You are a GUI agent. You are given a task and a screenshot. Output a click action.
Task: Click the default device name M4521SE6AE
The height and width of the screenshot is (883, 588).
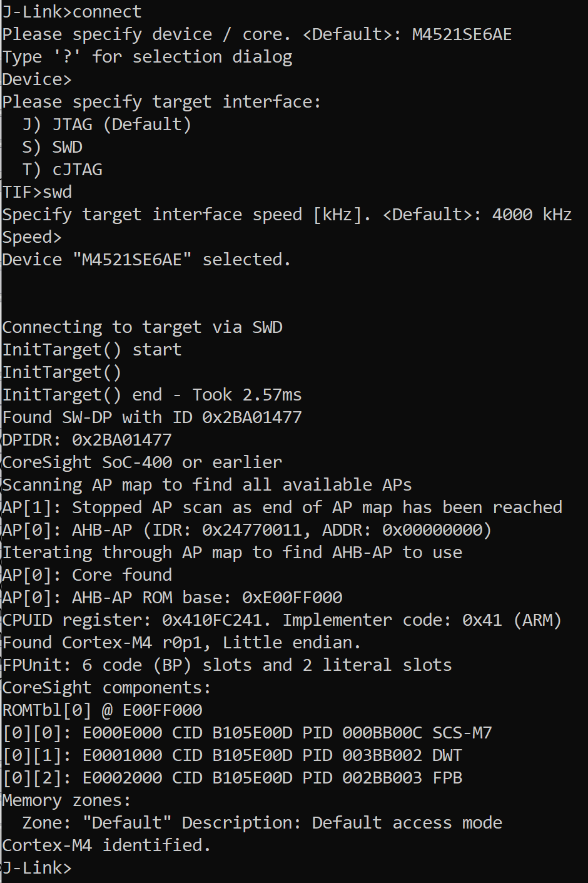coord(462,34)
